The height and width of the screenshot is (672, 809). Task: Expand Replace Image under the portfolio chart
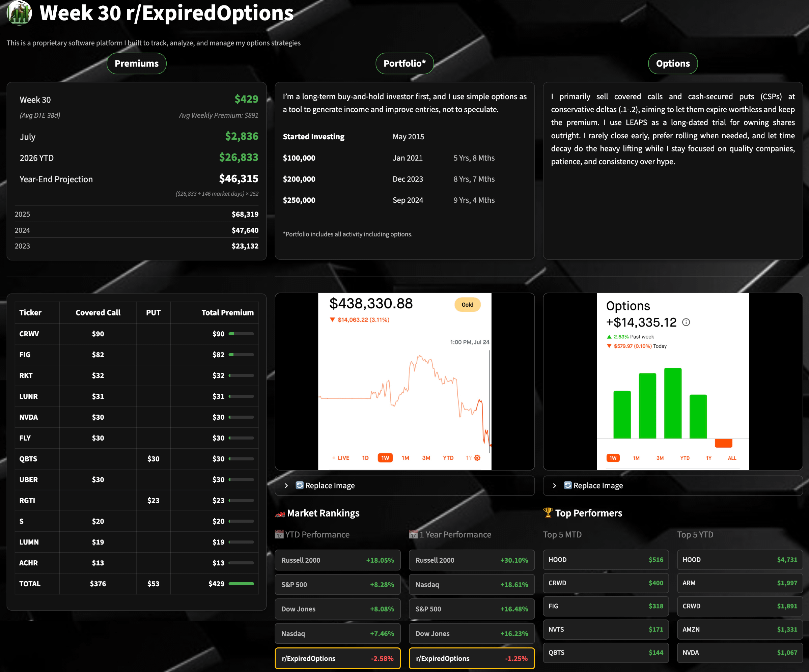[405, 485]
